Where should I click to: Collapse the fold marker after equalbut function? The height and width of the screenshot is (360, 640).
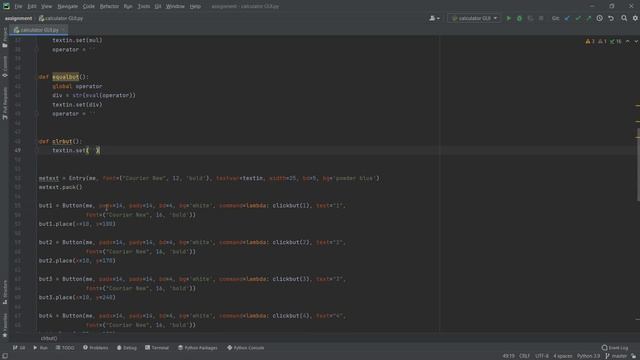[x=37, y=114]
